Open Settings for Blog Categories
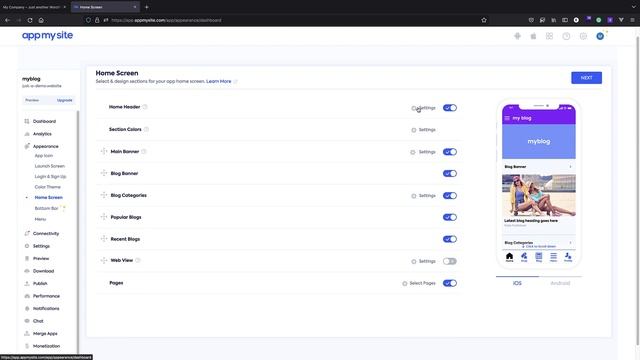Viewport: 640px width, 360px height. 424,196
